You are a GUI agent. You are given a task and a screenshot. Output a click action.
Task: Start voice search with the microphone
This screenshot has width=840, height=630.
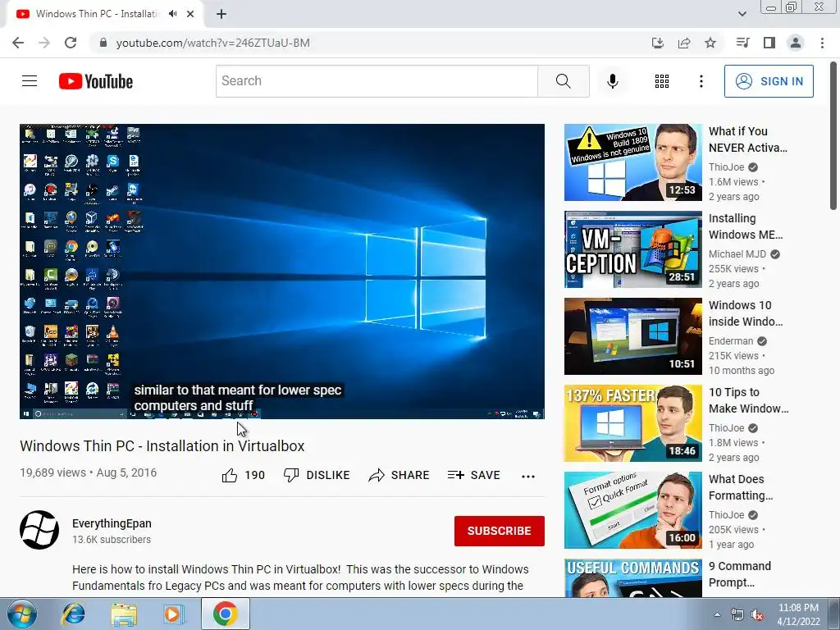(x=612, y=81)
